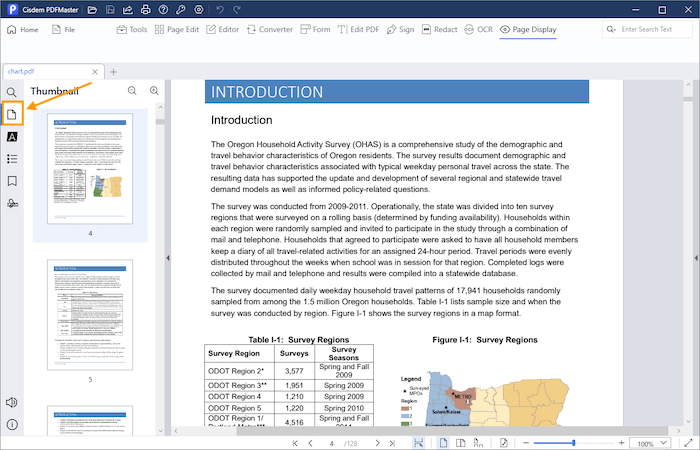Click the print icon in title bar
Image resolution: width=700 pixels, height=450 pixels.
point(146,9)
